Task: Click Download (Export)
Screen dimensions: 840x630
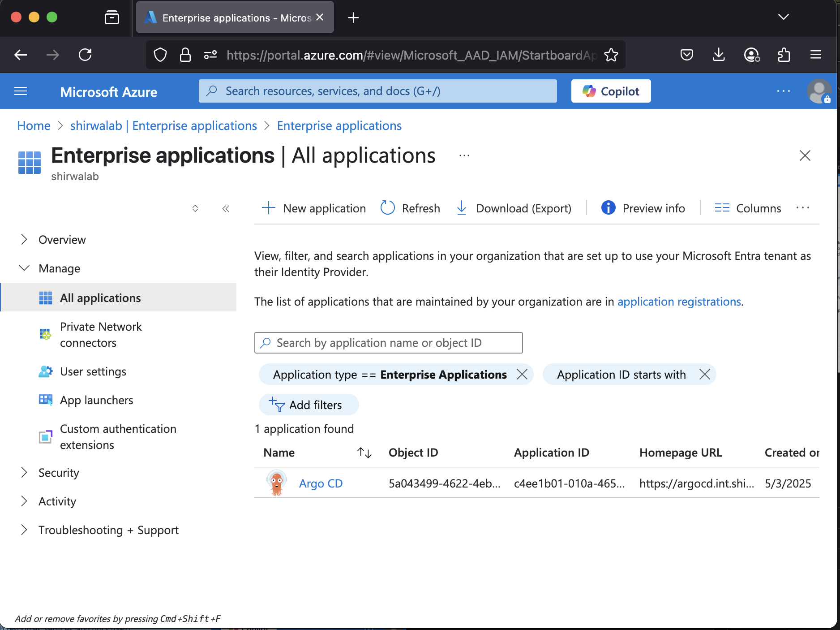Action: [x=514, y=208]
